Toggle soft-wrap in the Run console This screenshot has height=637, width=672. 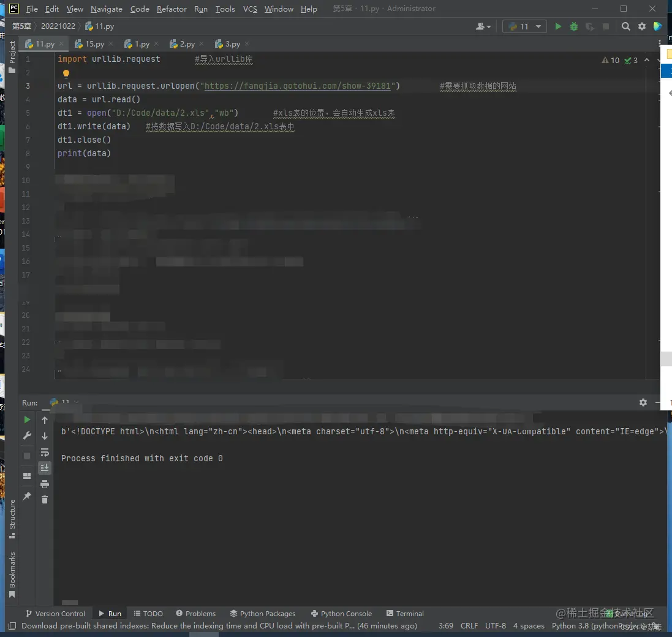pos(45,453)
